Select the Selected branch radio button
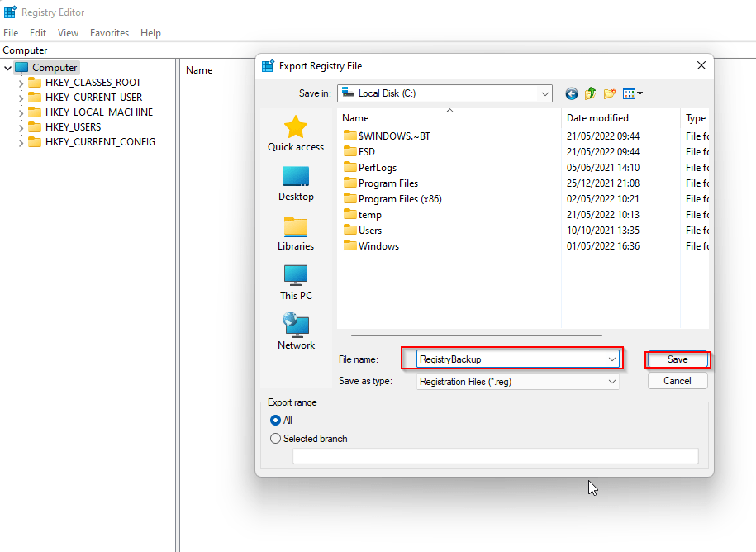This screenshot has width=756, height=552. 276,439
